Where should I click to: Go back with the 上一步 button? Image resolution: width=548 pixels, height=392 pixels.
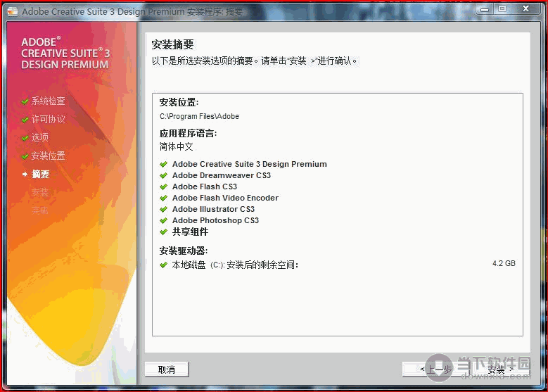pos(435,369)
